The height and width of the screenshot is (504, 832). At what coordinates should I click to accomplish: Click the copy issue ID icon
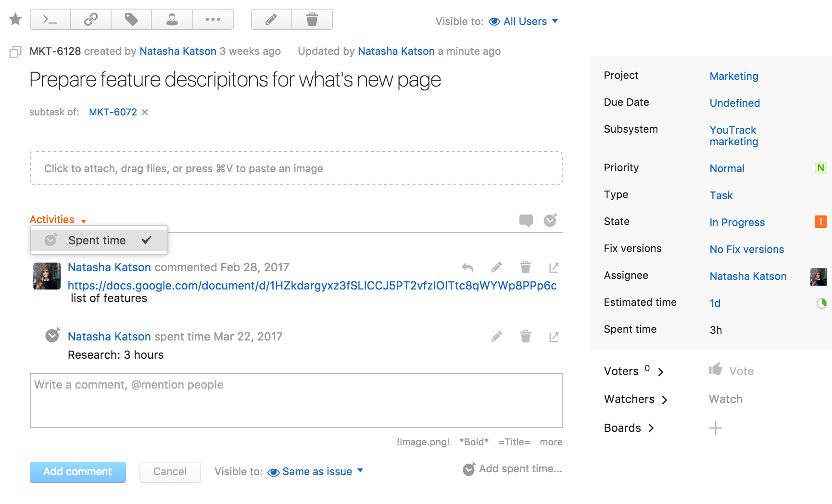click(15, 51)
